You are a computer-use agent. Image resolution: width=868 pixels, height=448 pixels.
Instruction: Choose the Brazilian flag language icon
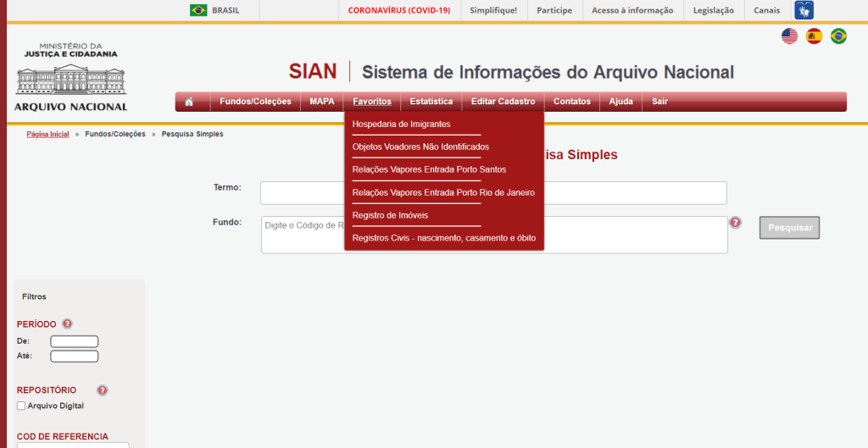click(838, 36)
